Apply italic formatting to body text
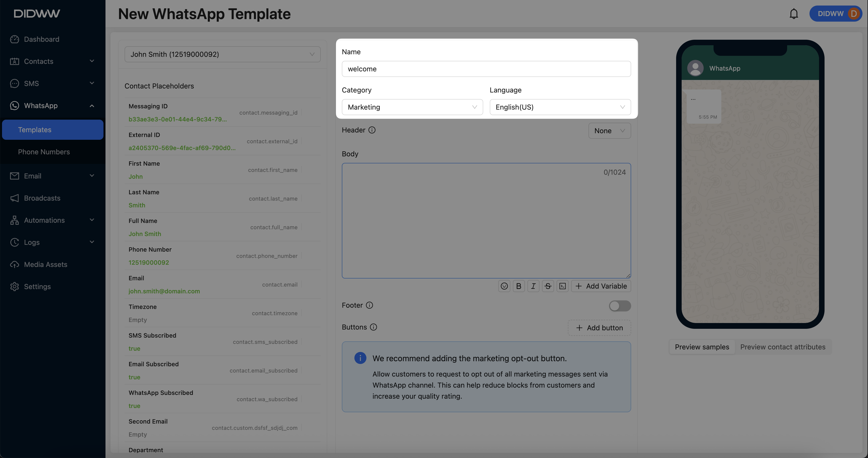Viewport: 868px width, 458px height. 533,286
